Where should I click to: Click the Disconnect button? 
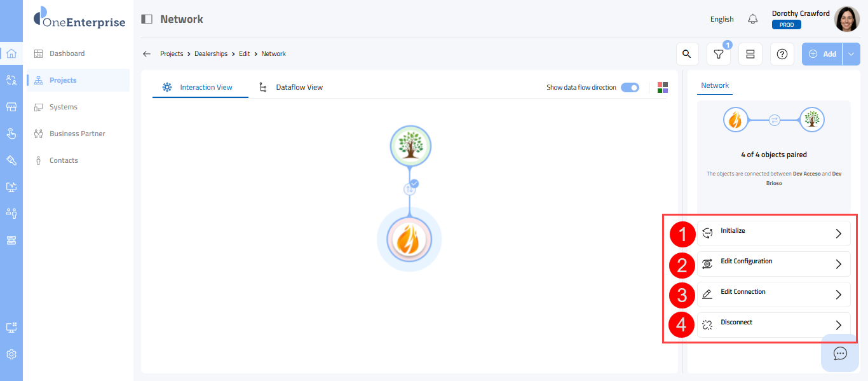pos(773,325)
